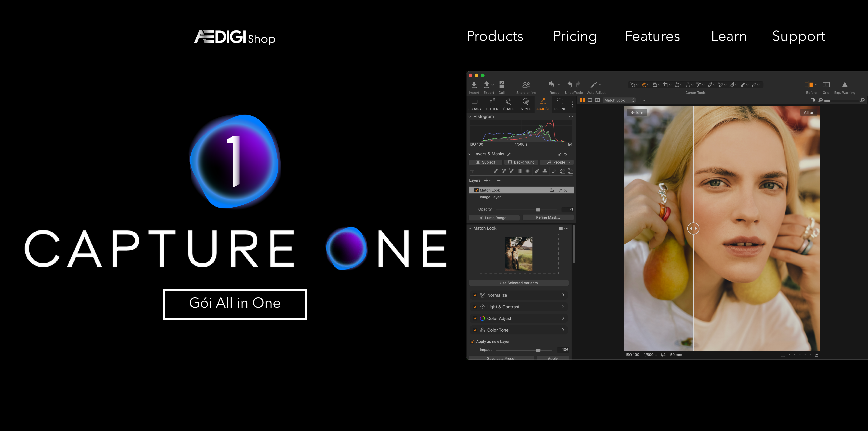The height and width of the screenshot is (431, 868).
Task: Select the Rotate cursor tool
Action: pyautogui.click(x=677, y=85)
